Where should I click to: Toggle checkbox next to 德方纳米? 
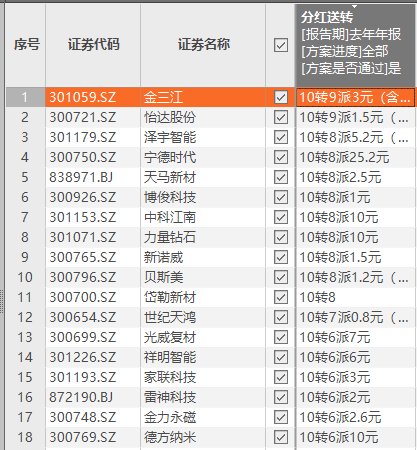281,437
